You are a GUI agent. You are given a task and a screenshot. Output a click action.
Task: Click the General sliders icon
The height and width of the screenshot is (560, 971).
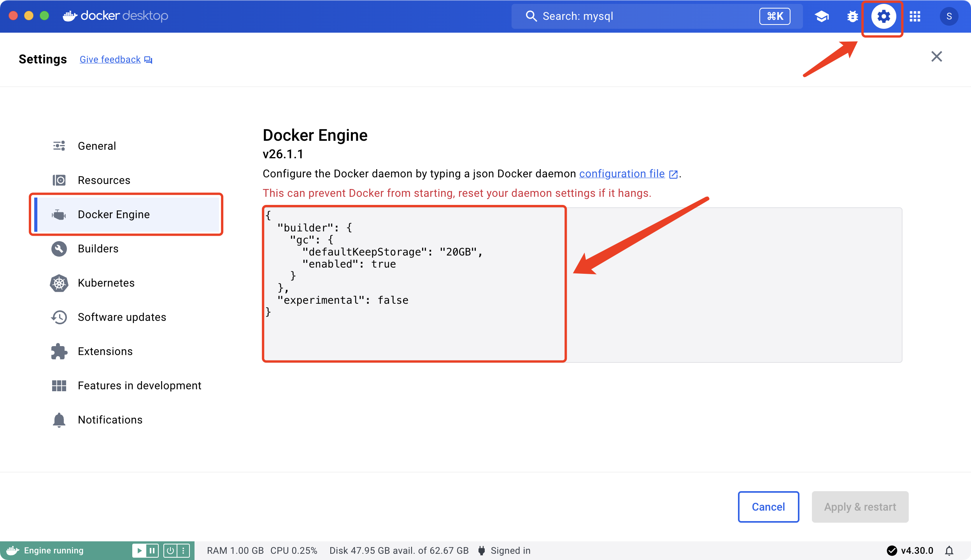point(59,146)
